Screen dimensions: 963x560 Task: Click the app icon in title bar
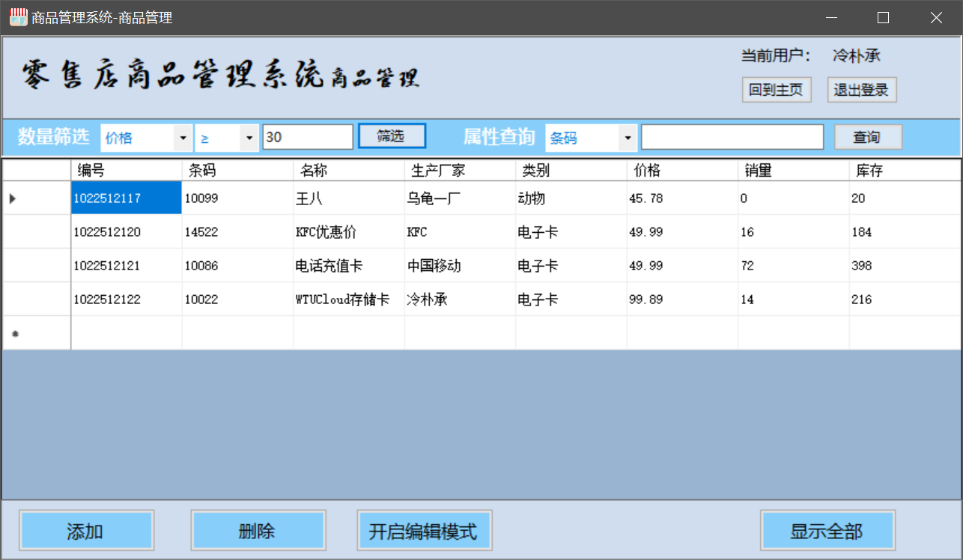(18, 16)
